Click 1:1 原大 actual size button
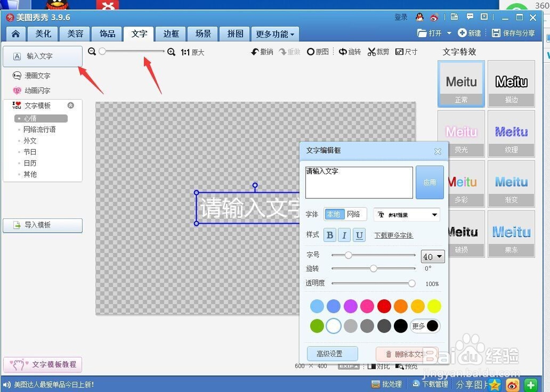550x392 pixels. 193,52
